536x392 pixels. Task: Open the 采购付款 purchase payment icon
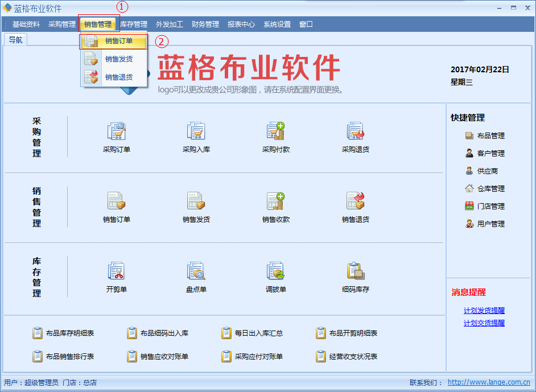[x=276, y=132]
